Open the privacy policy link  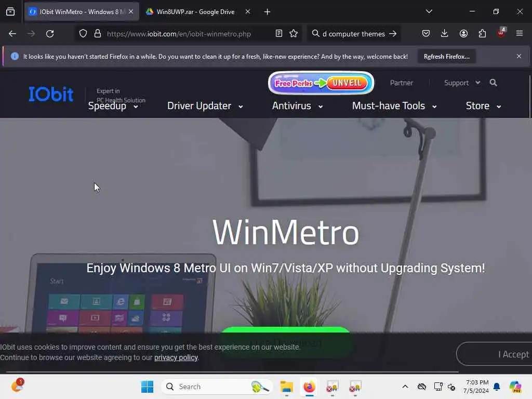(176, 357)
